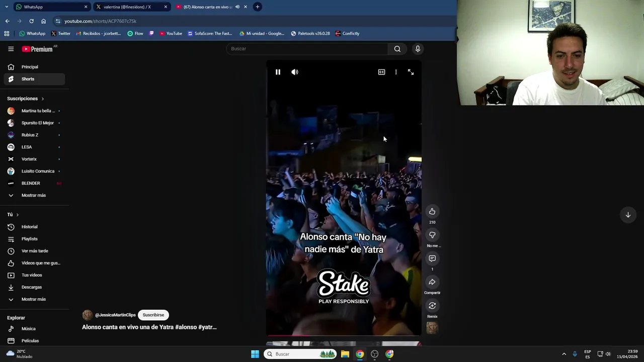Submit search with magnifier button

tap(397, 49)
